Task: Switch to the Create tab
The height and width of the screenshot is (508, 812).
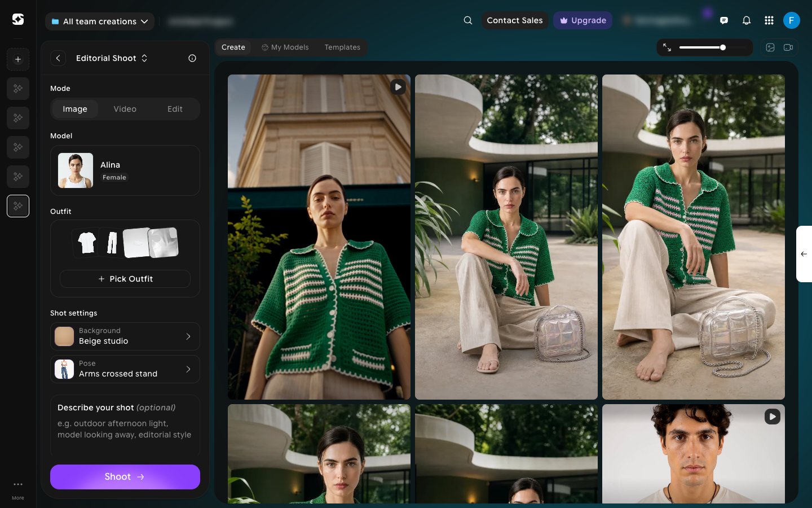Action: pos(233,47)
